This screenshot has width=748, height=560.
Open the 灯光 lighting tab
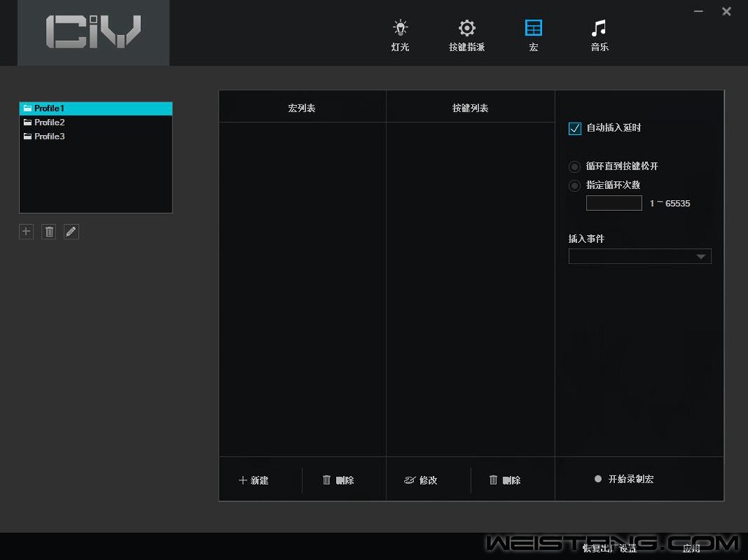coord(400,35)
